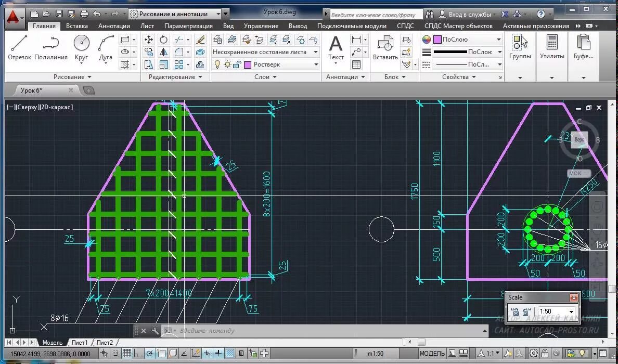618x364 pixels.
Task: Click the МСК coordinate system button
Action: click(578, 173)
